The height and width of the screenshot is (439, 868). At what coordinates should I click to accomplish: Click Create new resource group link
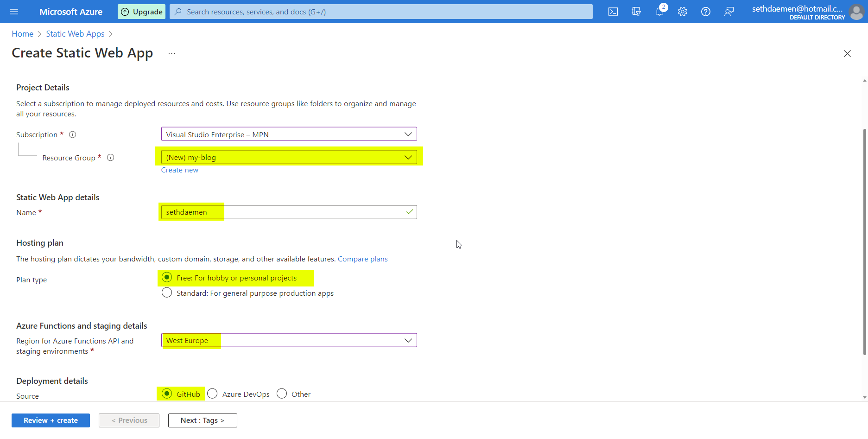pyautogui.click(x=179, y=170)
